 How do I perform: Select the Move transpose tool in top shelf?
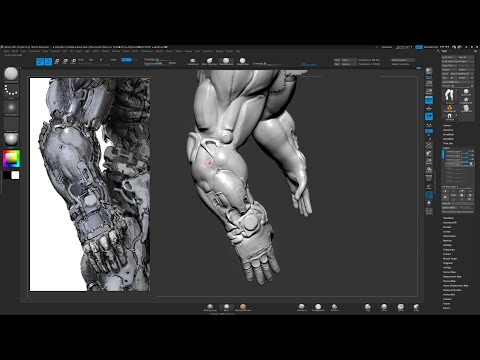click(x=57, y=61)
